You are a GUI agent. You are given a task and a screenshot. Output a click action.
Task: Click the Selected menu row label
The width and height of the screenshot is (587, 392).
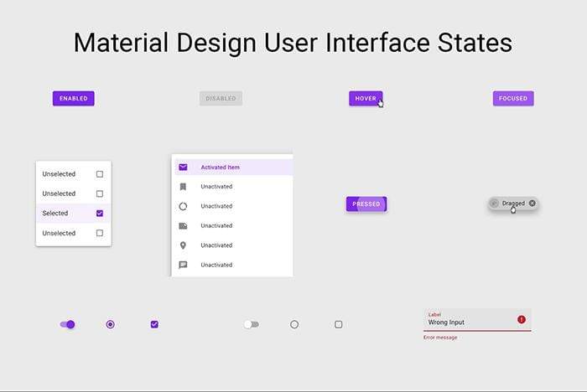tap(55, 214)
